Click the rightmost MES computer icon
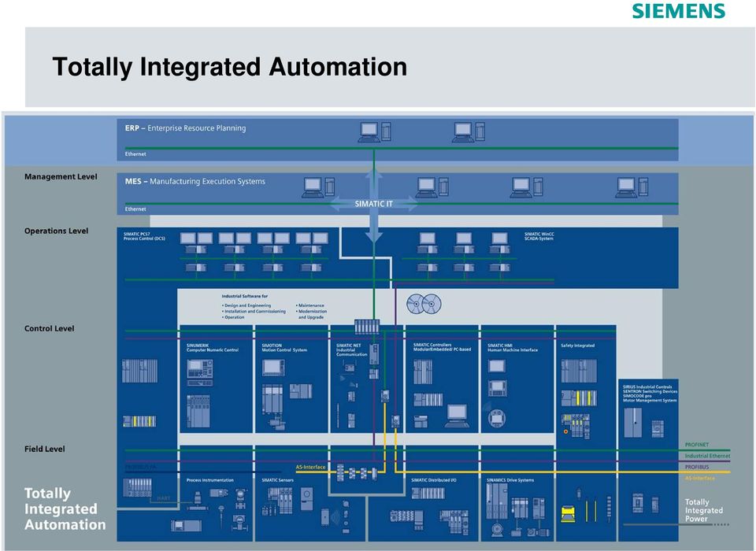The width and height of the screenshot is (756, 551). [x=632, y=187]
